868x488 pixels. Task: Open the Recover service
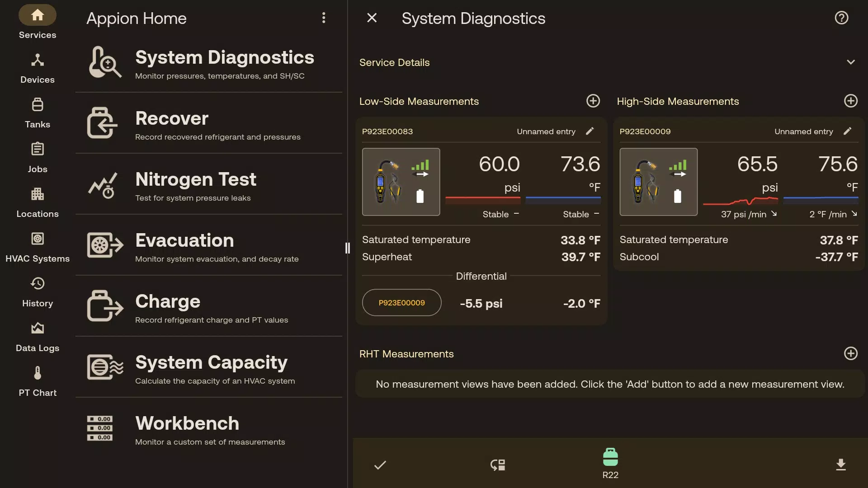[x=209, y=123]
